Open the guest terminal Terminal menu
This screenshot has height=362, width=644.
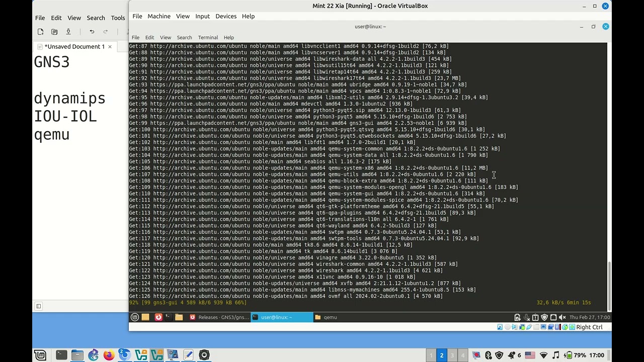(208, 37)
